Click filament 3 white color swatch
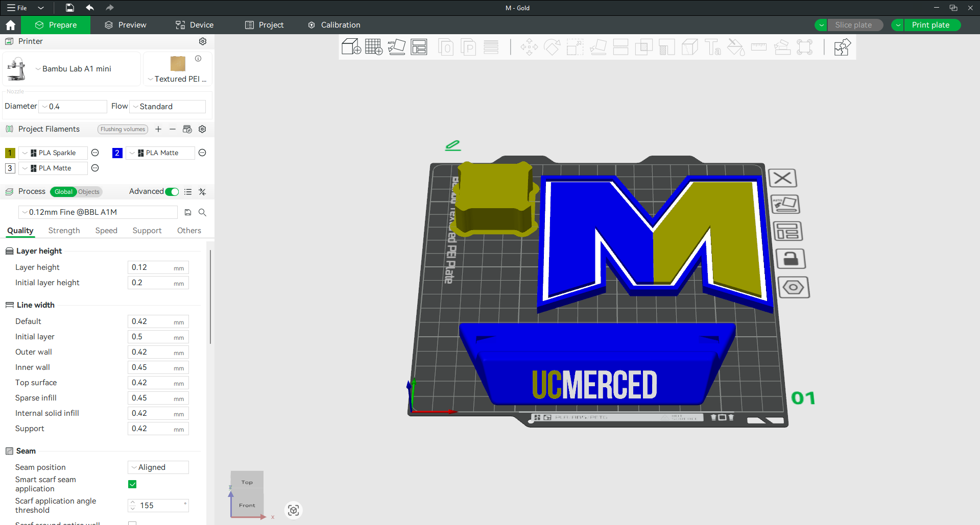980x525 pixels. 10,168
